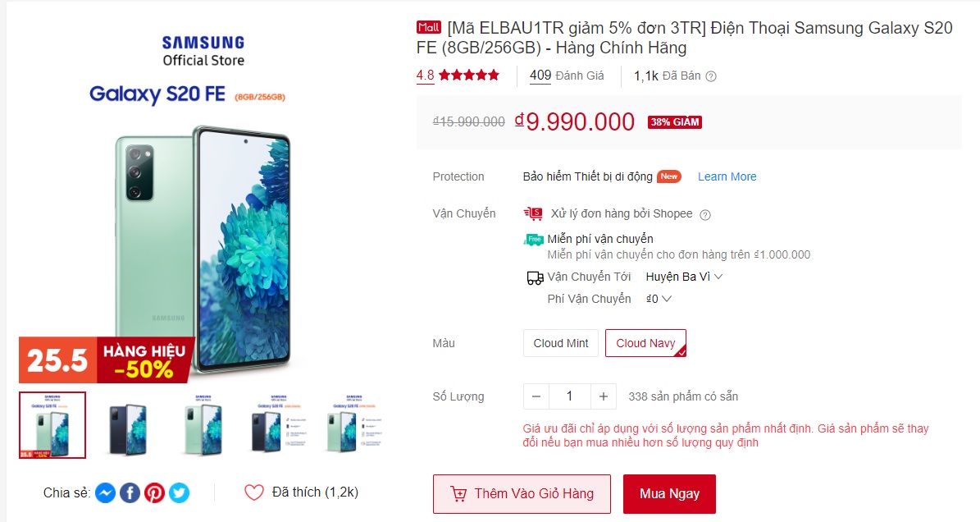
Task: Select the Cloud Mint color option
Action: (561, 343)
